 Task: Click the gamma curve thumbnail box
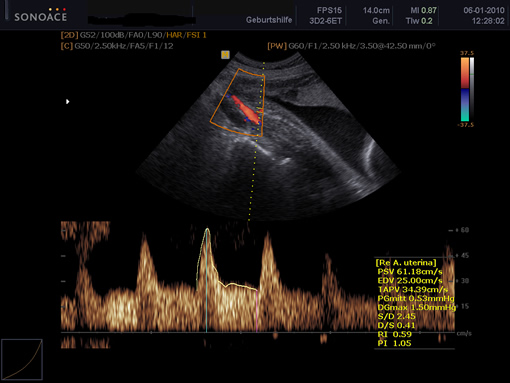[x=22, y=359]
